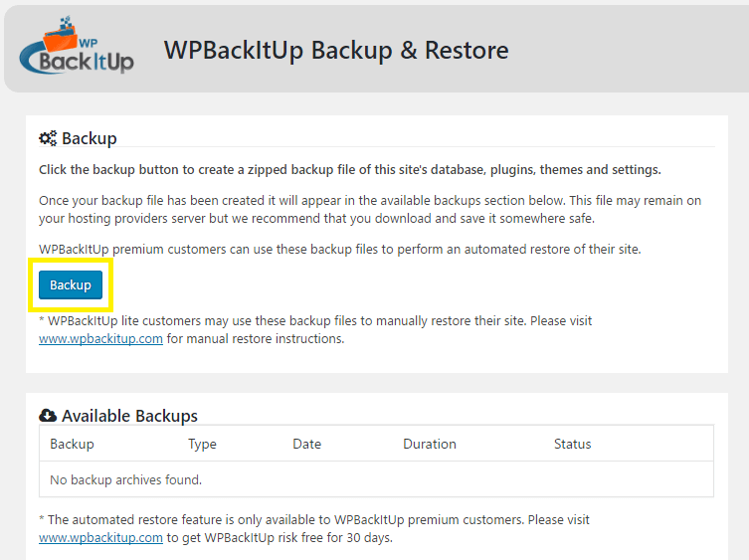Click the 'WPBackItUp Backup & Restore' page title
The width and height of the screenshot is (749, 560).
tap(336, 50)
